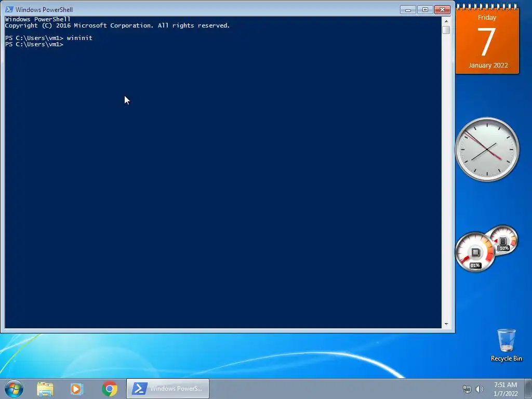Click the 'wininit' command text
This screenshot has height=399, width=532.
[79, 38]
